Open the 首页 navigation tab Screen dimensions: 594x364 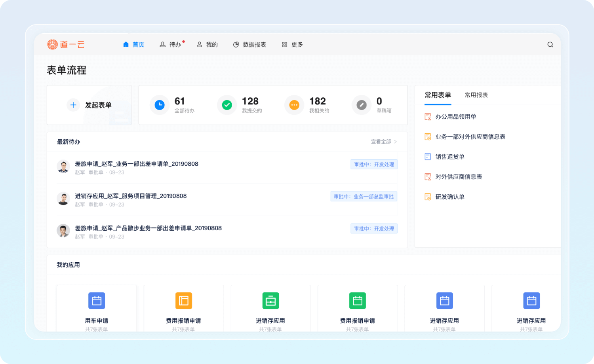point(134,45)
